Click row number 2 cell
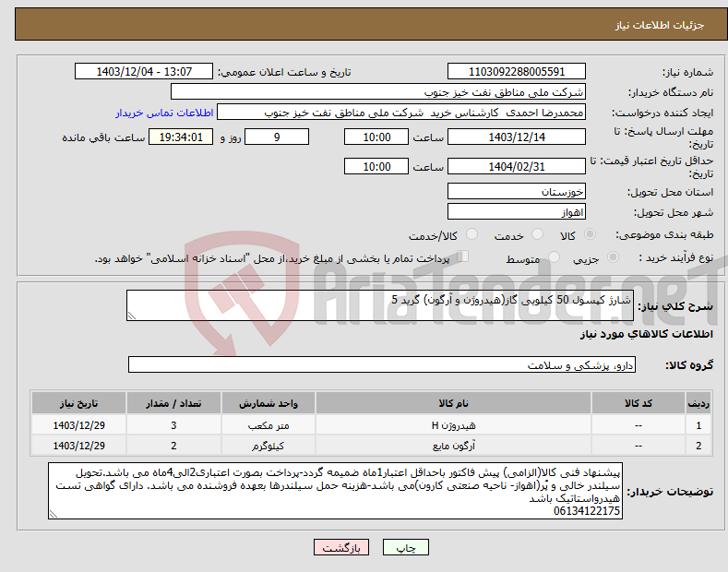This screenshot has height=572, width=728. click(698, 446)
